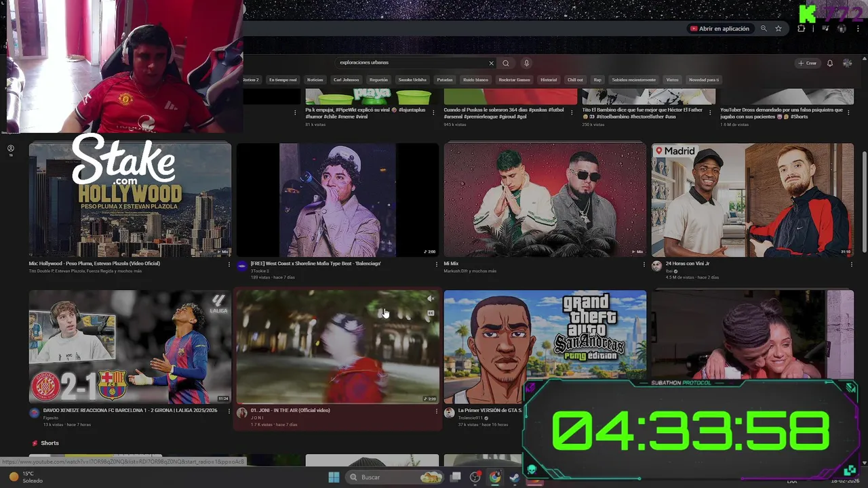868x488 pixels.
Task: Toggle captions on JONI preview
Action: [x=430, y=313]
